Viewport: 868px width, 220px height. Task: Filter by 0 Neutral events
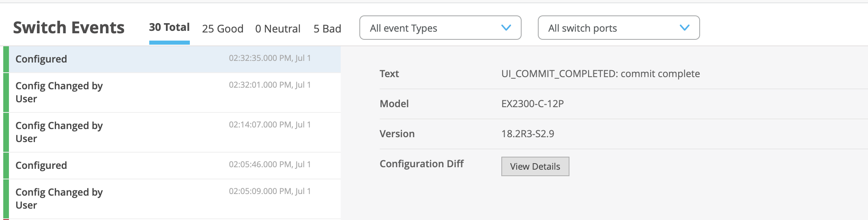click(x=278, y=29)
